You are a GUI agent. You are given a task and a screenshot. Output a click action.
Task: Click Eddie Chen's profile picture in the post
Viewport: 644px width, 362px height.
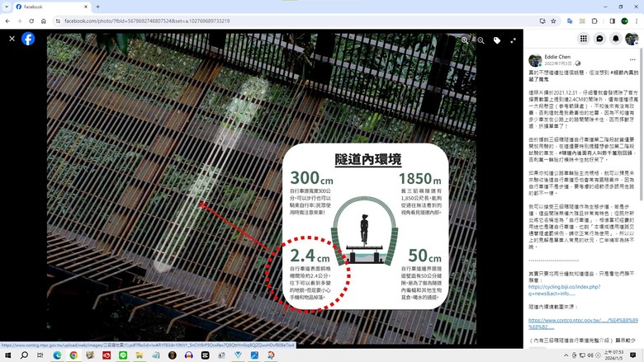[x=535, y=60]
